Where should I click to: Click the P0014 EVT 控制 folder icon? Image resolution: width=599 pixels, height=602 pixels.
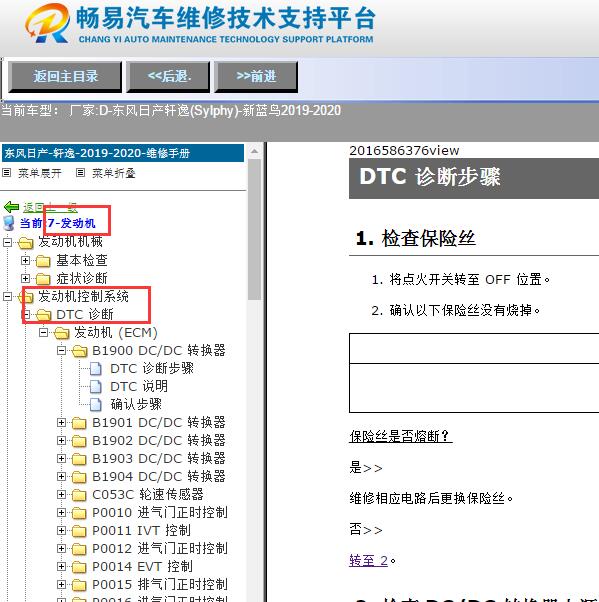79,567
